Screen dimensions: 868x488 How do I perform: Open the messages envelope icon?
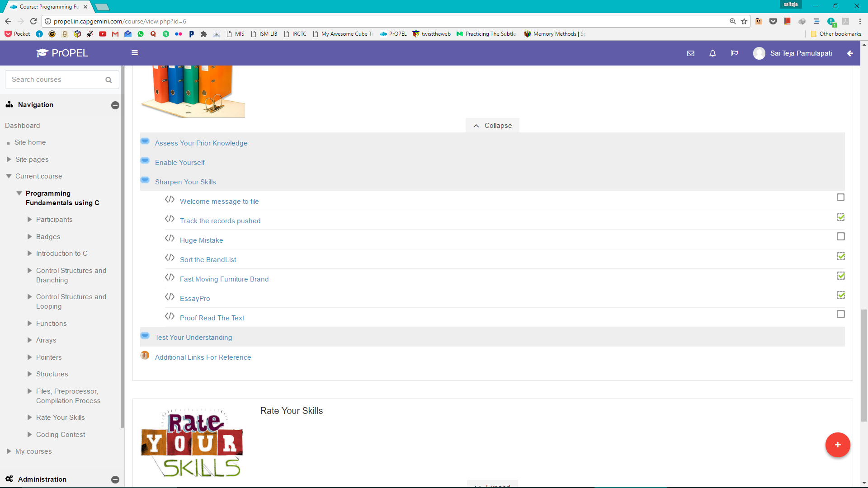(x=691, y=53)
